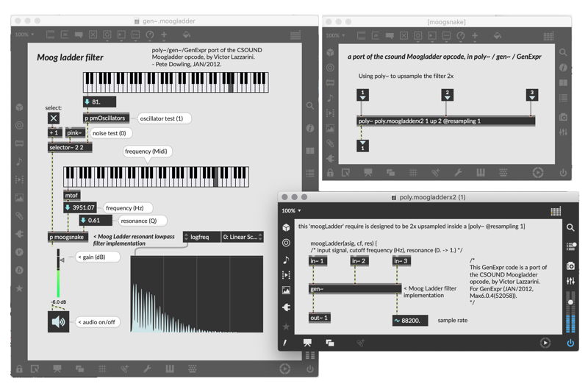Click the 88200. sample rate number box
The height and width of the screenshot is (392, 588).
[x=410, y=321]
